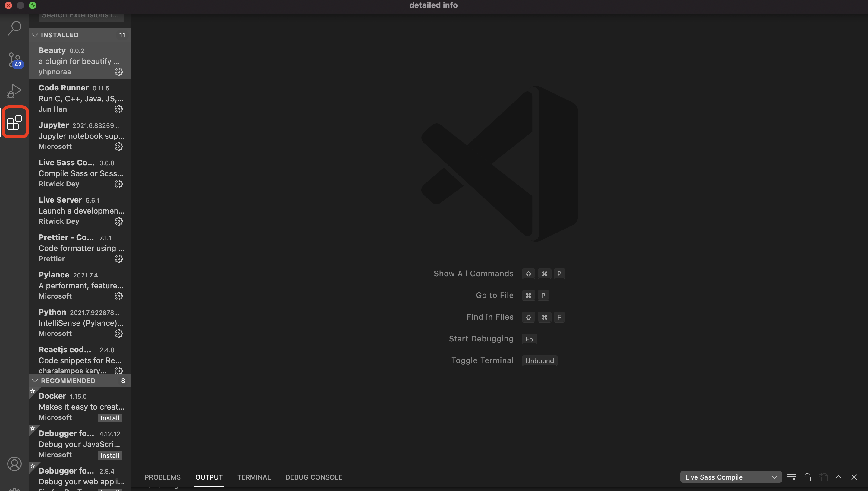Toggle the output scroll lock icon
This screenshot has height=491, width=868.
point(807,477)
